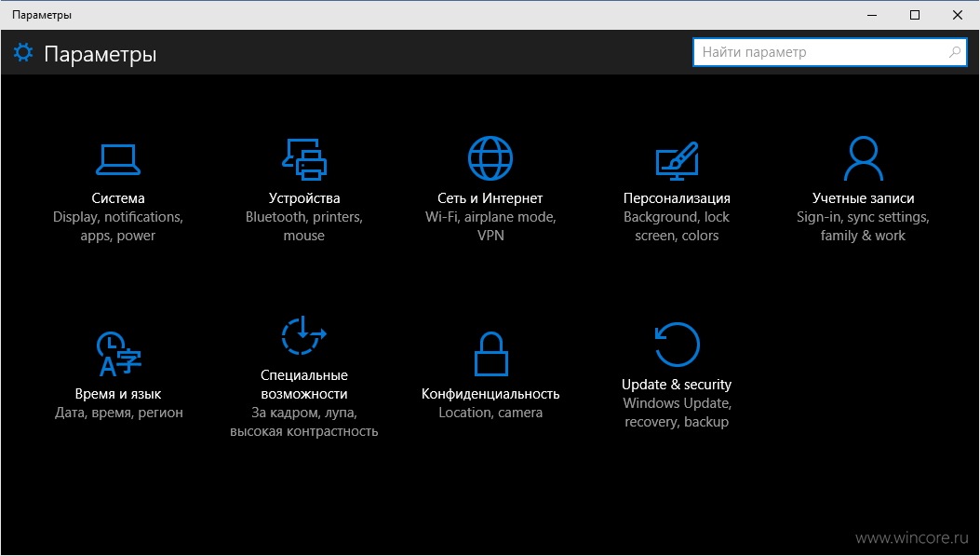
Task: Open the Update & security refresh icon
Action: 677,345
